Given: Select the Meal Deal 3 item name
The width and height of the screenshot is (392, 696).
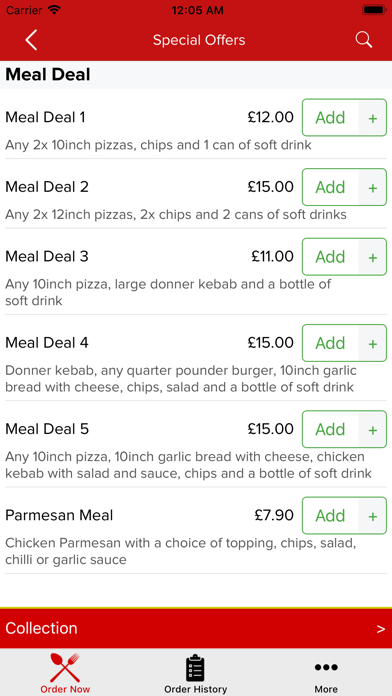Looking at the screenshot, I should point(47,257).
